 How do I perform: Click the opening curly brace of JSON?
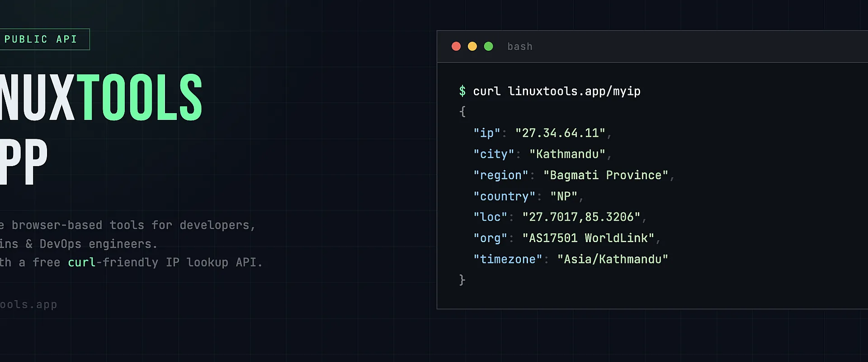tap(462, 112)
